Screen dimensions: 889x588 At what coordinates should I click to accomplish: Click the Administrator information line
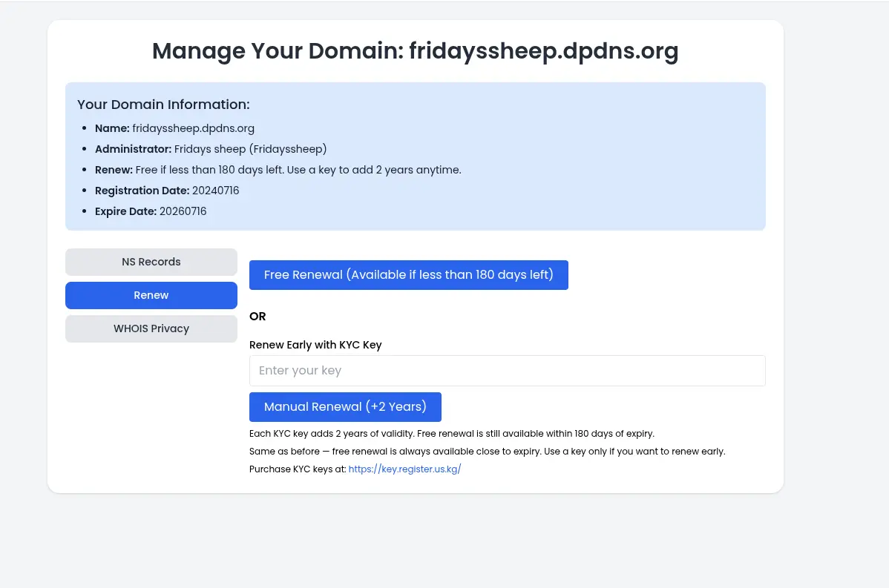tap(210, 149)
